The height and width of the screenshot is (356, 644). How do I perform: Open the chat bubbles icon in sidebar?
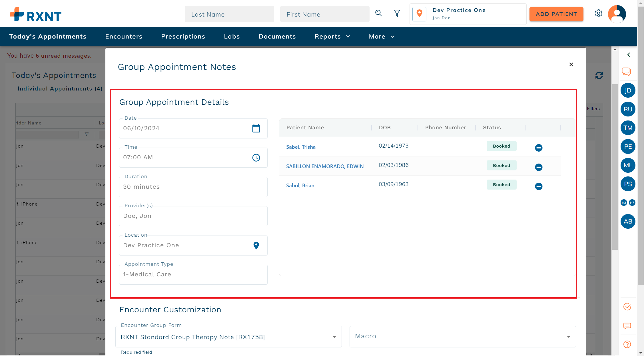click(x=626, y=71)
